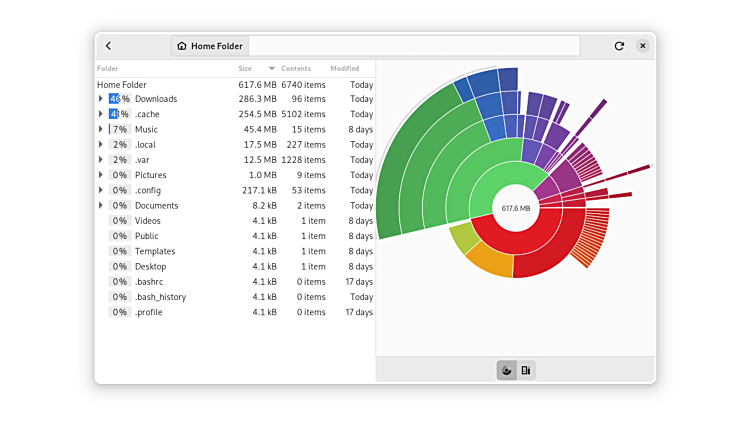Screen dimensions: 752x423
Task: Click the 617.6 MB chart center
Action: [515, 208]
